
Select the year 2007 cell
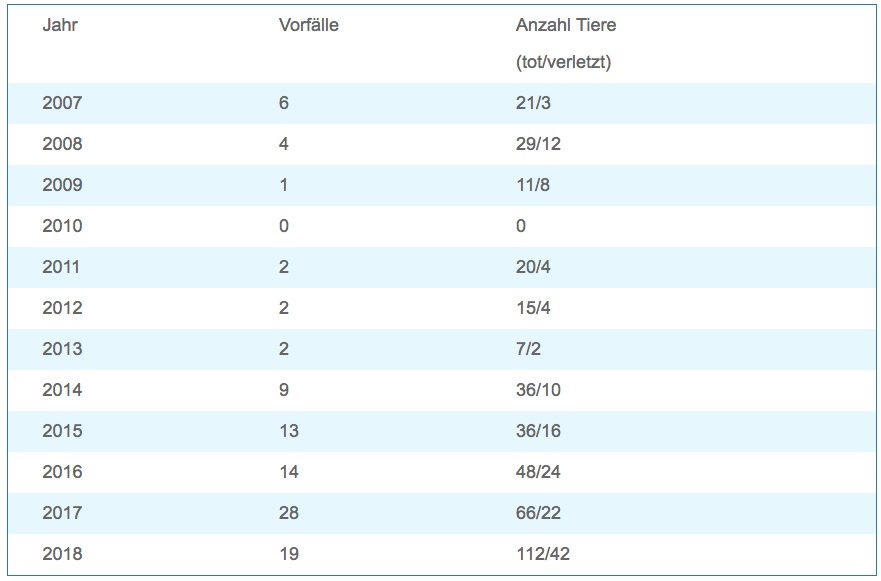pos(62,103)
